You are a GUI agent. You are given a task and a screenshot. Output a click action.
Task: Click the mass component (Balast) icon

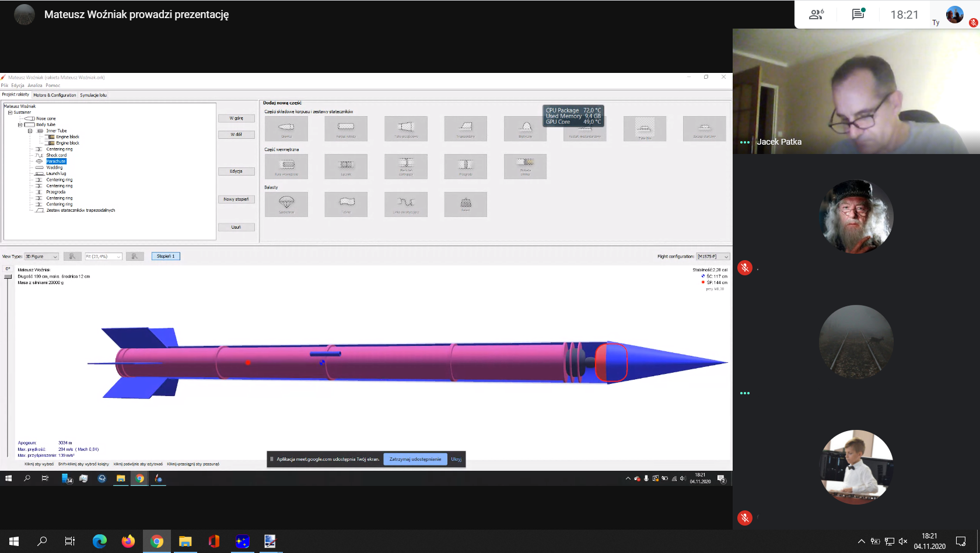click(x=465, y=204)
